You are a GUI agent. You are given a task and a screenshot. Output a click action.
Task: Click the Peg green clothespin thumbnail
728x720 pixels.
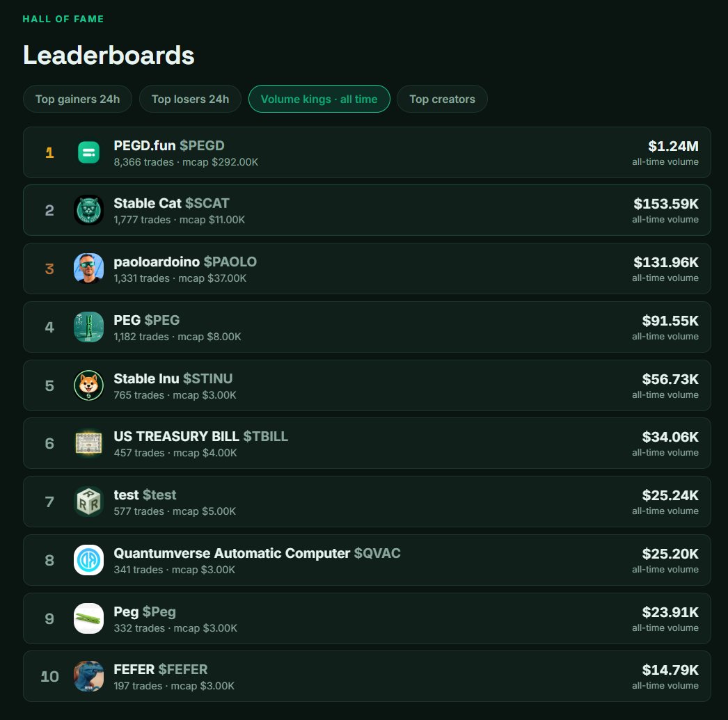(x=88, y=618)
